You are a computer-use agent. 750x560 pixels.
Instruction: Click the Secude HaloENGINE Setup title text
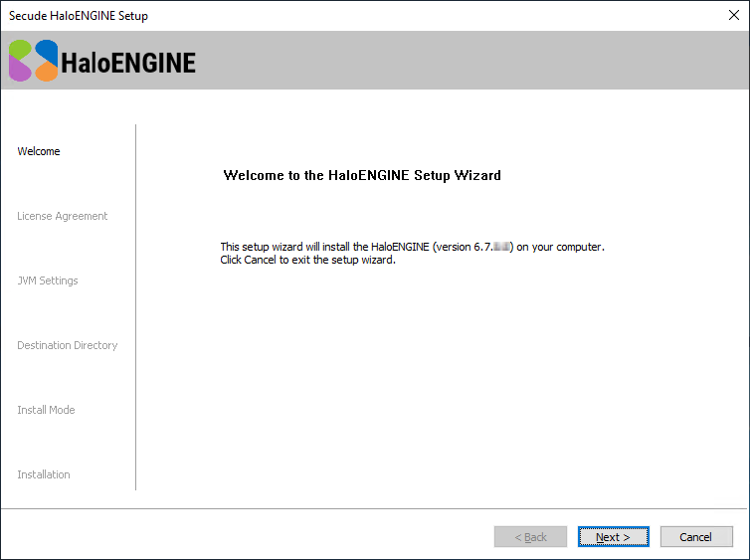coord(79,16)
